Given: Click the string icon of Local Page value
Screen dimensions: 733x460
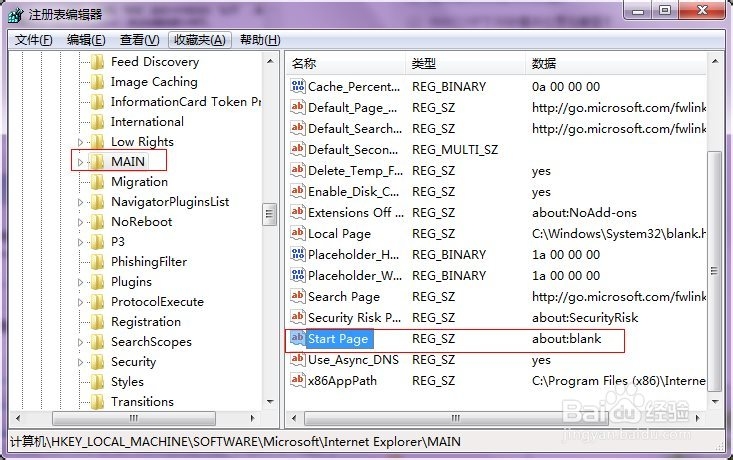Looking at the screenshot, I should [298, 233].
